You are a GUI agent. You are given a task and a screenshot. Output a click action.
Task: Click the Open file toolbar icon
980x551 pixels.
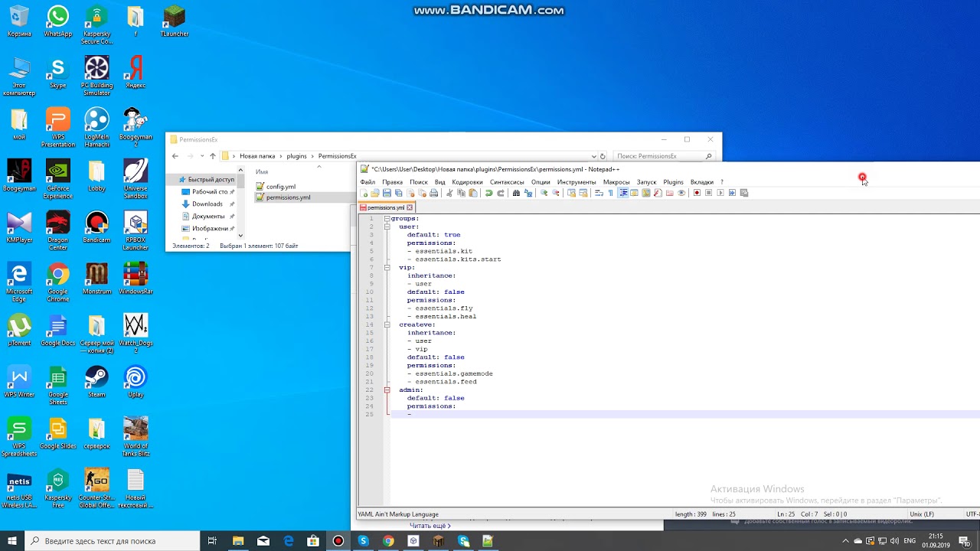375,193
